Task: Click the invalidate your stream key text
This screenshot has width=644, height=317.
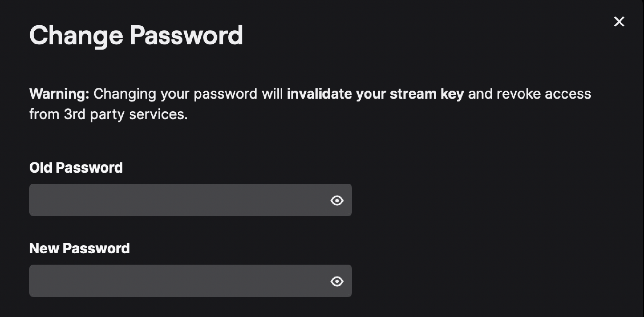Action: point(375,94)
